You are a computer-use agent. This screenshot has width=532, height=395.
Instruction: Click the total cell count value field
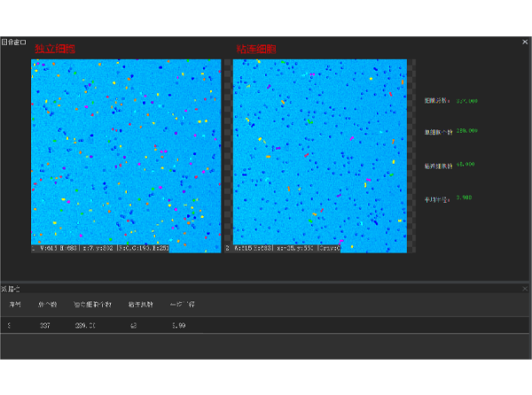click(466, 101)
